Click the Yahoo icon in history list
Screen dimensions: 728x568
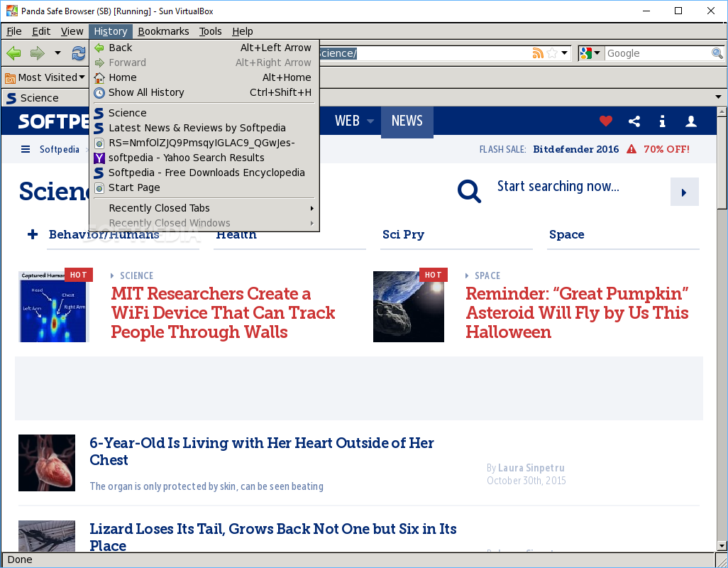tap(99, 158)
